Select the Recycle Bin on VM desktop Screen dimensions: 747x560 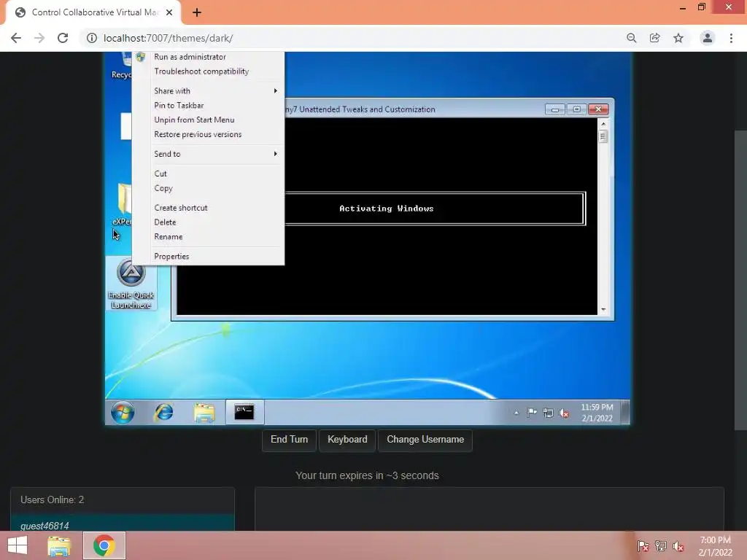pos(122,66)
